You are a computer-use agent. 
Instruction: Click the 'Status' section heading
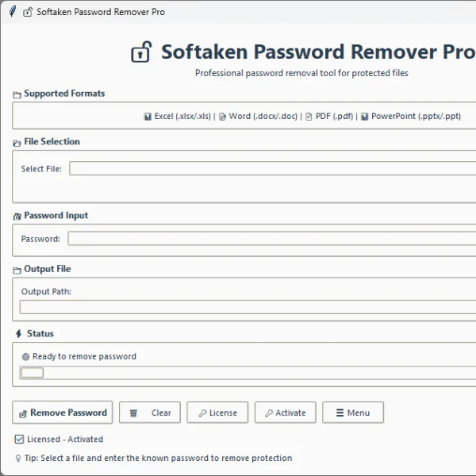coord(40,333)
